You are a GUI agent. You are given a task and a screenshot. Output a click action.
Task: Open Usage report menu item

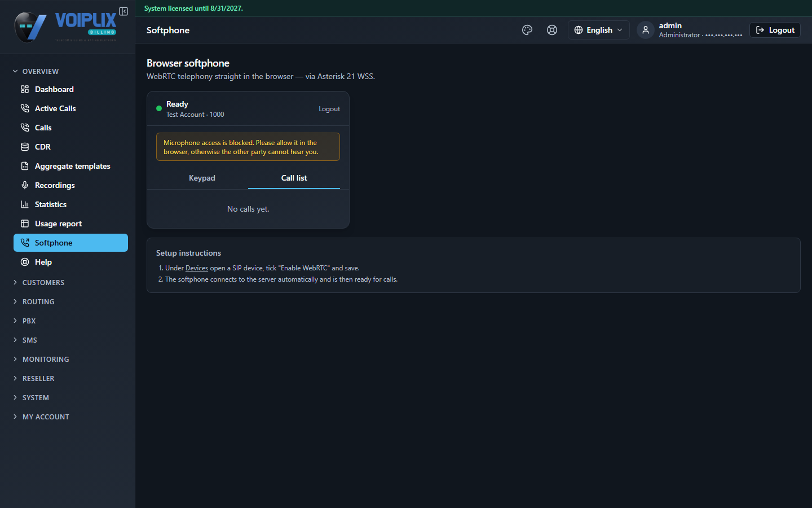click(x=70, y=224)
